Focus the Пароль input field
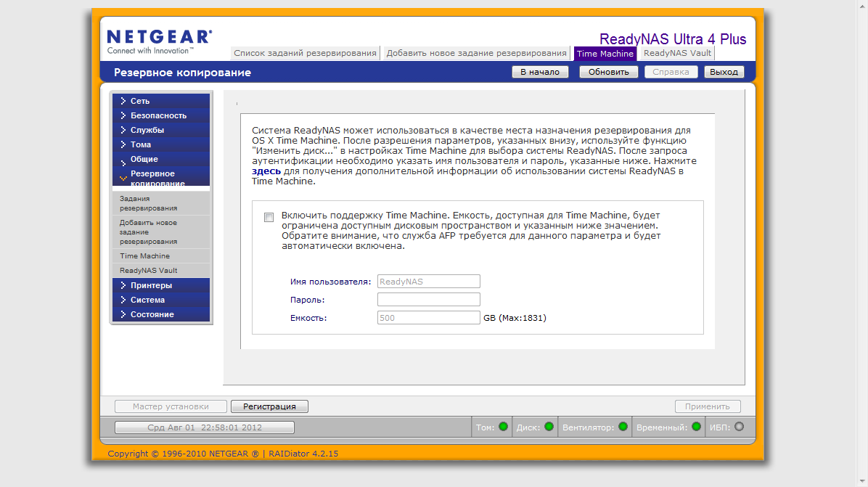 click(x=428, y=300)
